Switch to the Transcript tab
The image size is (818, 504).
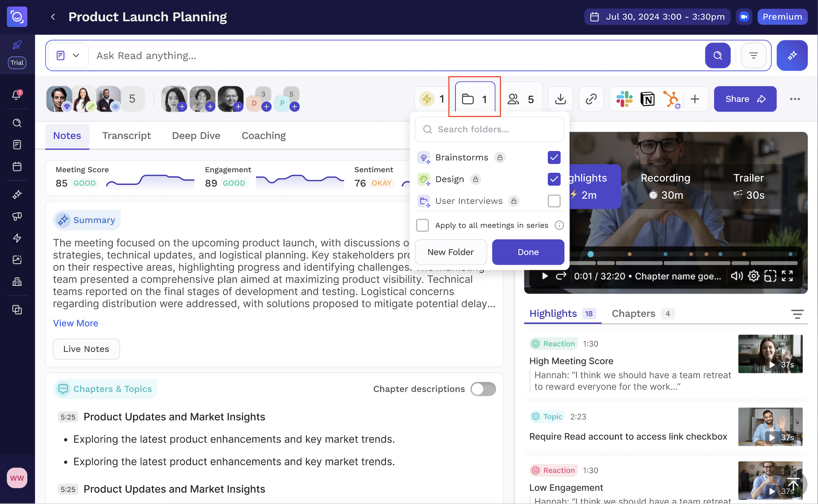click(127, 136)
